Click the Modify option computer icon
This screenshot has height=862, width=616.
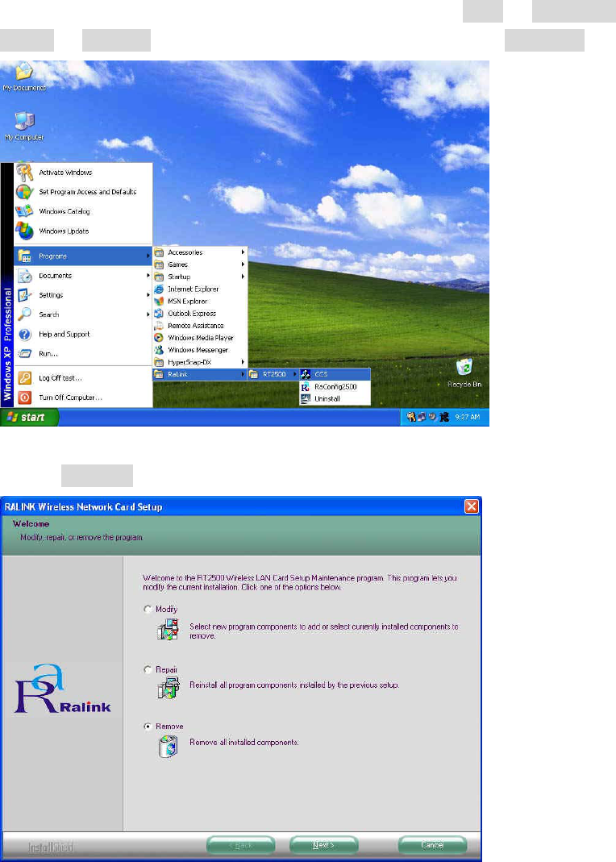point(169,630)
